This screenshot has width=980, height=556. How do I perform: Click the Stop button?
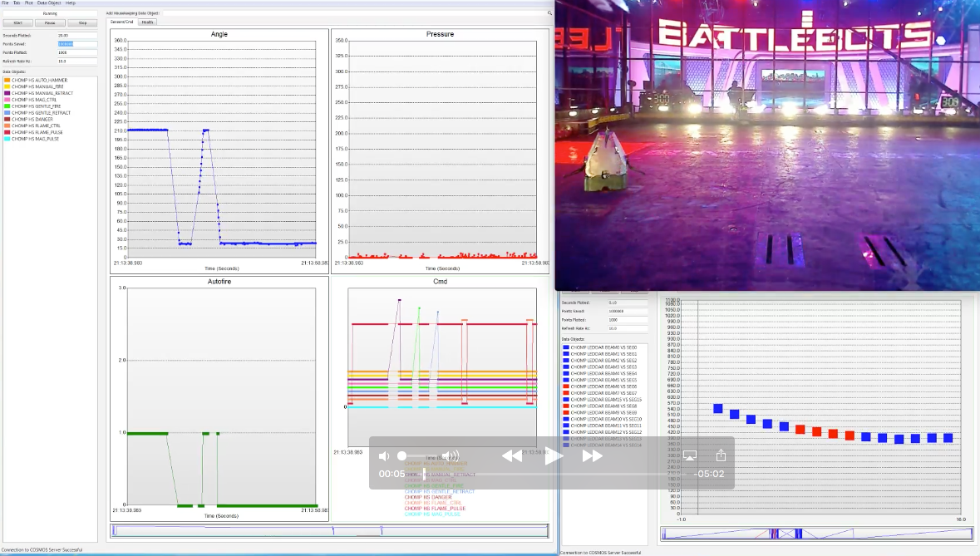point(82,23)
